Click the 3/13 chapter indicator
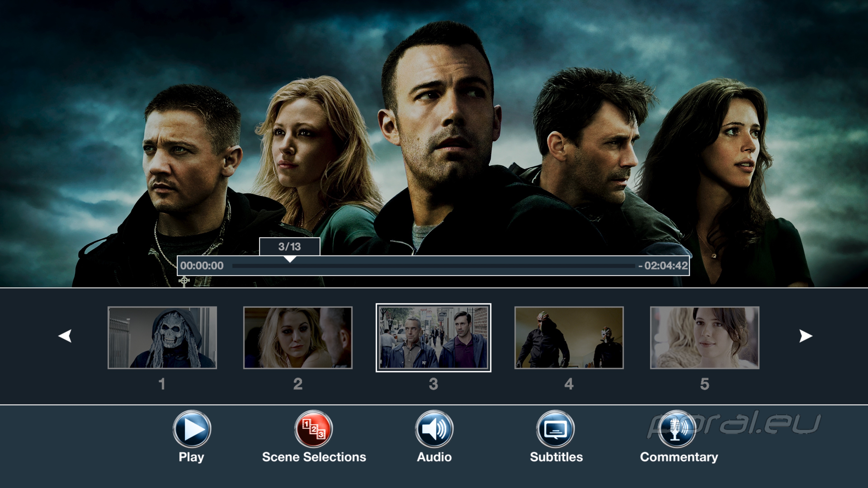The image size is (868, 488). tap(289, 246)
